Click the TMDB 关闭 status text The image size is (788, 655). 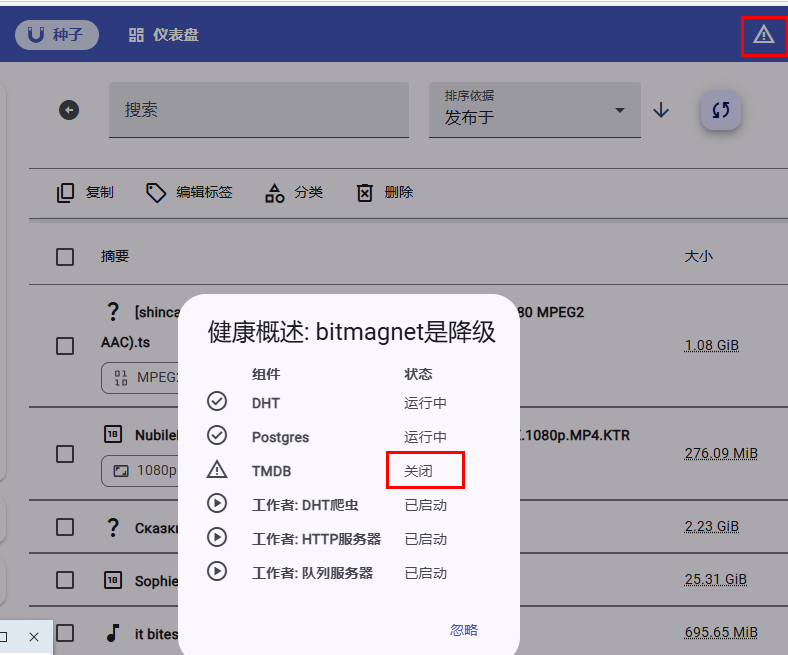418,471
